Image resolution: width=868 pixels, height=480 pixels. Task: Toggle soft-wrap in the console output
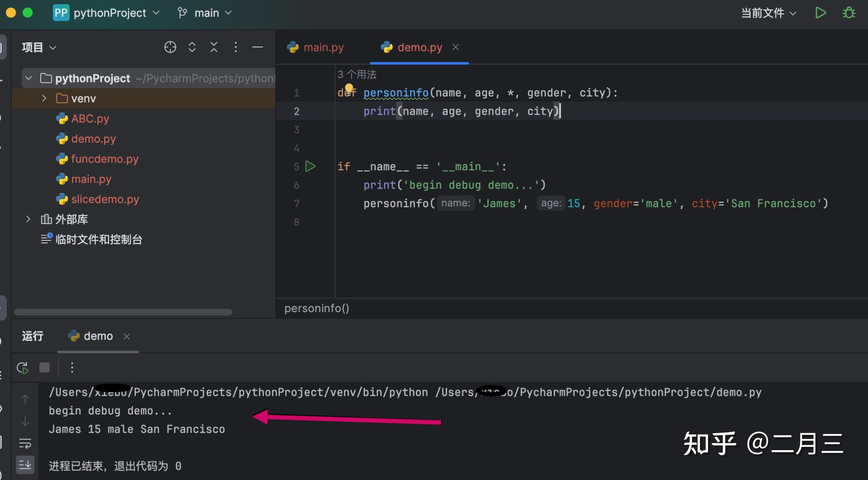coord(25,443)
